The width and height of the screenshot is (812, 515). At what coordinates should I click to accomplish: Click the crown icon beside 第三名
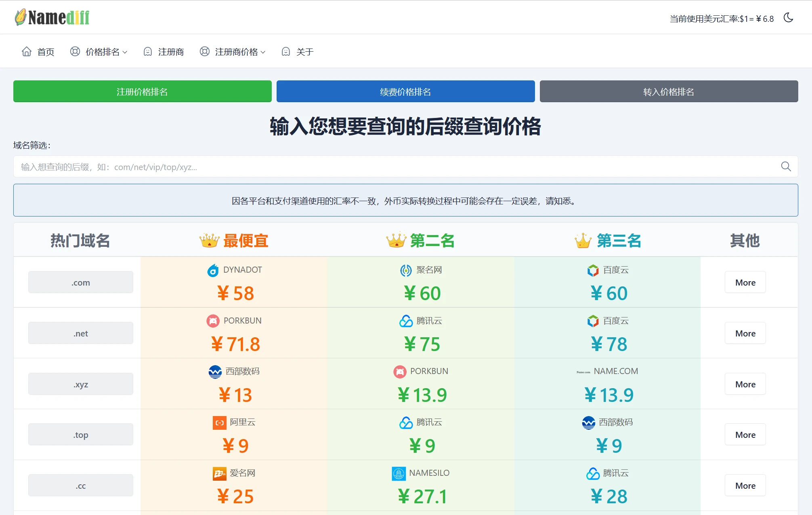pos(583,240)
